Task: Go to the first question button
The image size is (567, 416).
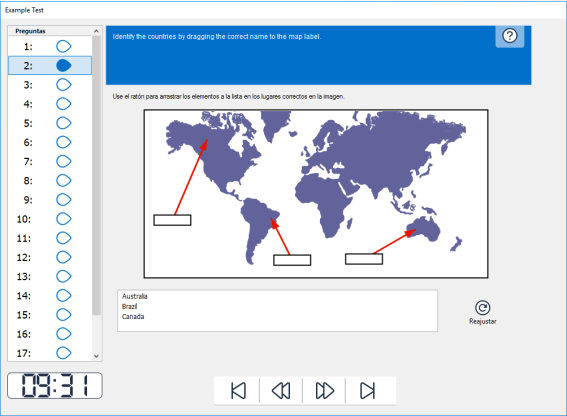Action: [x=238, y=391]
